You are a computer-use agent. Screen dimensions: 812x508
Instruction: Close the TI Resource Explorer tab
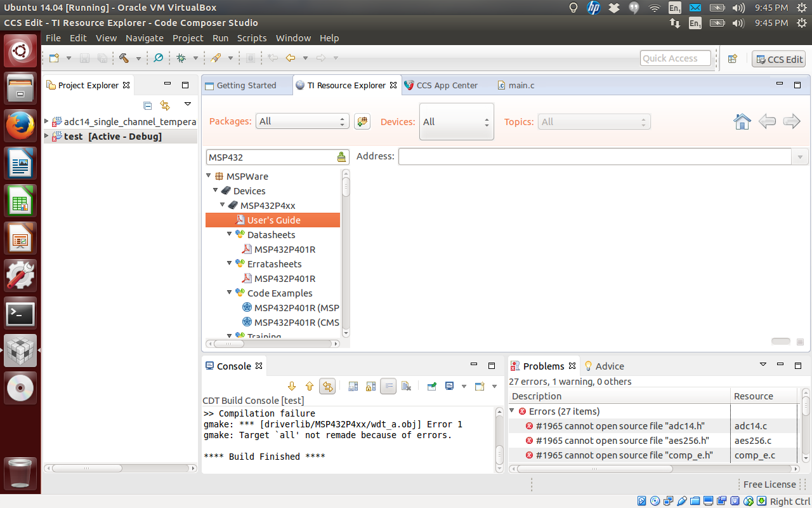tap(393, 85)
